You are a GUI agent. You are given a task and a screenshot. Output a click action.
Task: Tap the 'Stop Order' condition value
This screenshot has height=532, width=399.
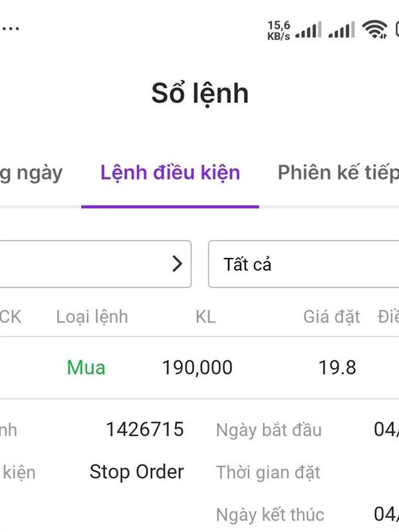click(x=136, y=472)
